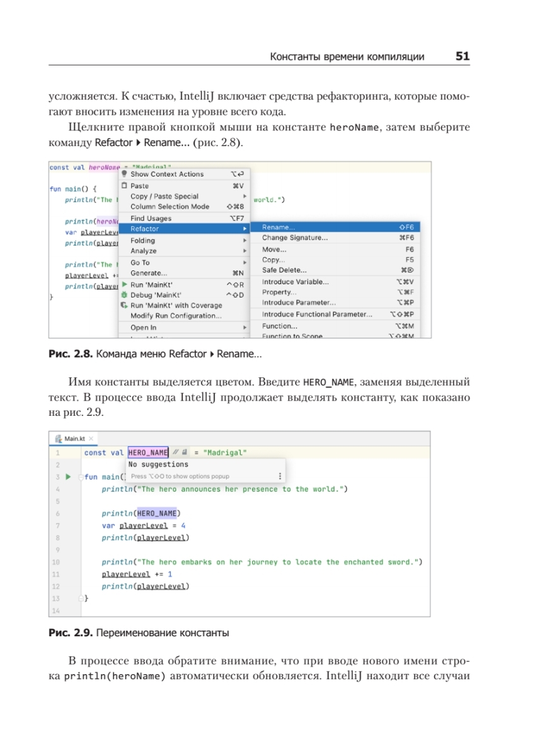Click the Main.kt file icon in tab
535x756 pixels.
pos(59,438)
